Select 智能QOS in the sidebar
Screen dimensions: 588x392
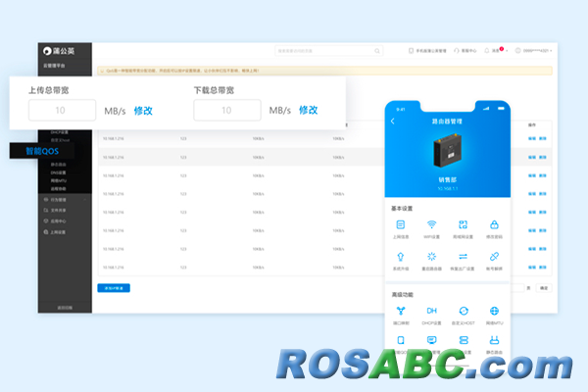pyautogui.click(x=42, y=151)
